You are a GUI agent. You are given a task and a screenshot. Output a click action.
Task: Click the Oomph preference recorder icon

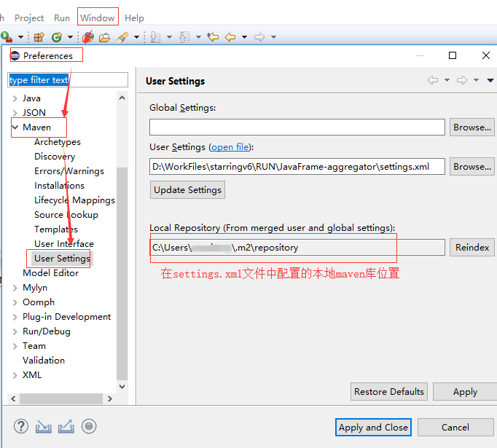[89, 426]
